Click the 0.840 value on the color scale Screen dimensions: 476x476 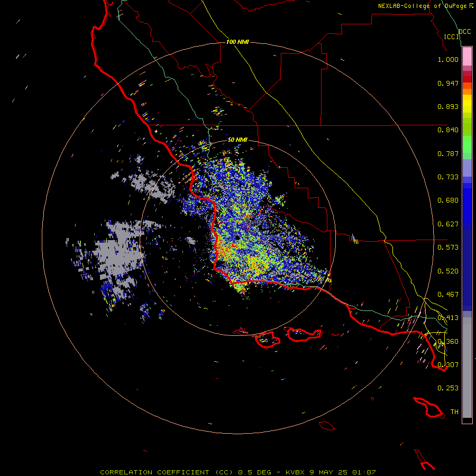point(448,130)
